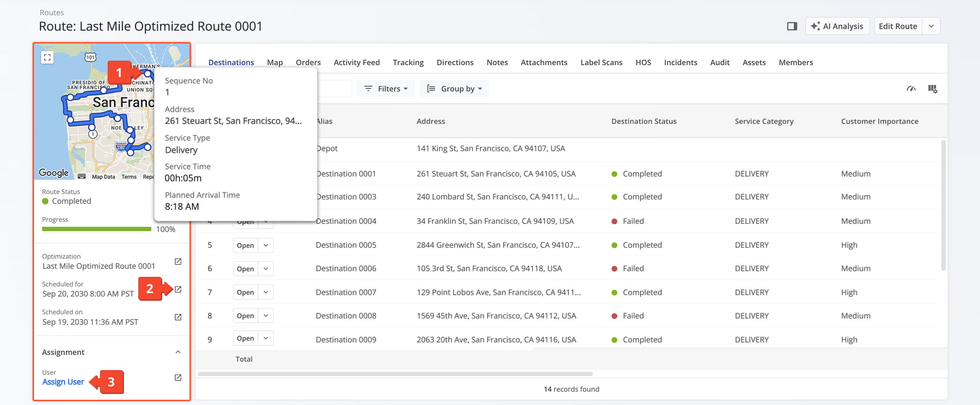Screen dimensions: 980x405
Task: Open the Filters dropdown
Action: pos(386,88)
